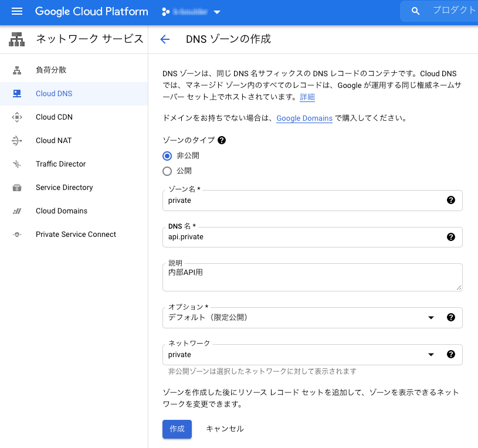Expand the project selector dropdown arrow
The image size is (478, 448).
pos(217,12)
